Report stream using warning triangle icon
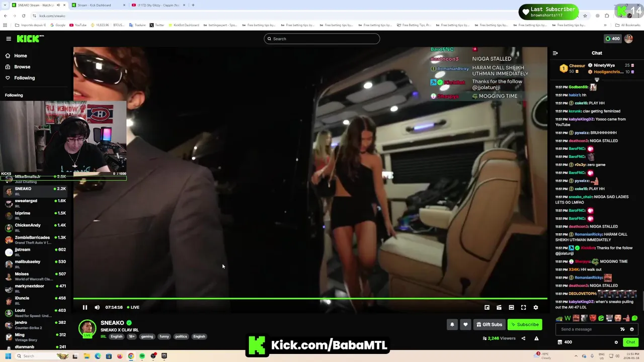The width and height of the screenshot is (644, 362). pyautogui.click(x=536, y=338)
